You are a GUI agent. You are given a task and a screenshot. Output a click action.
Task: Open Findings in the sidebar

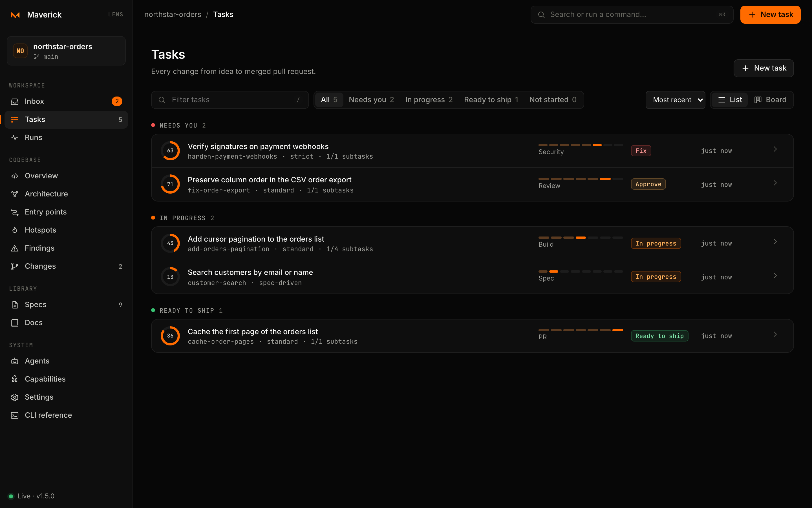(66, 248)
